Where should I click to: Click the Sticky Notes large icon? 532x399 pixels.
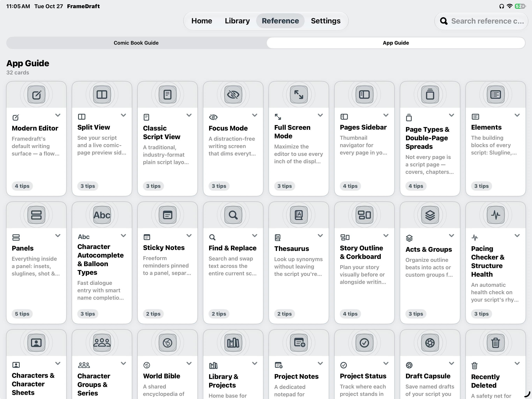(x=168, y=215)
